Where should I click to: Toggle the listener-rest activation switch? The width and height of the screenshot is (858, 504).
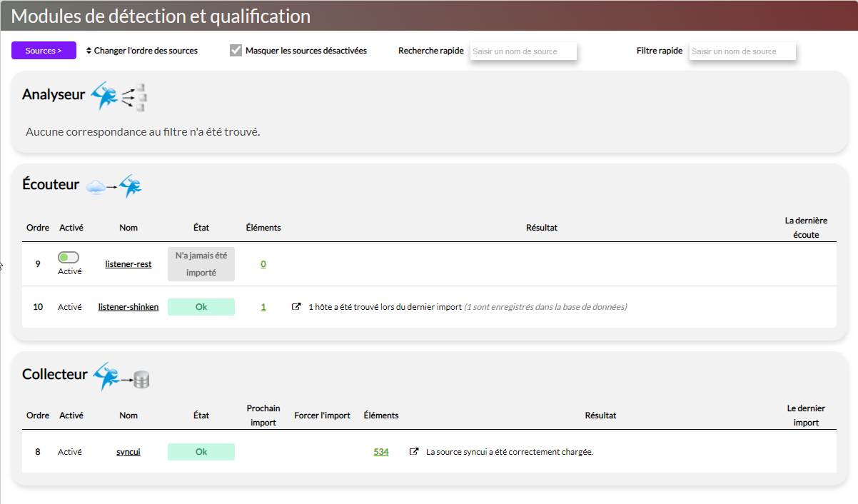pos(68,258)
